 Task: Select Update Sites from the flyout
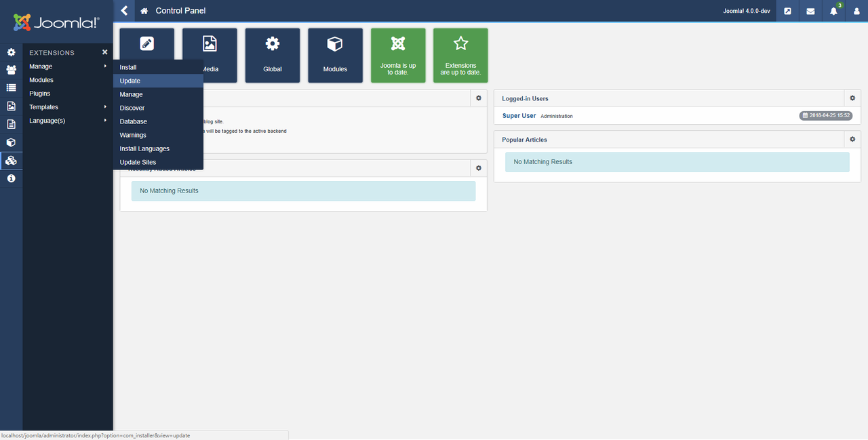pyautogui.click(x=158, y=162)
